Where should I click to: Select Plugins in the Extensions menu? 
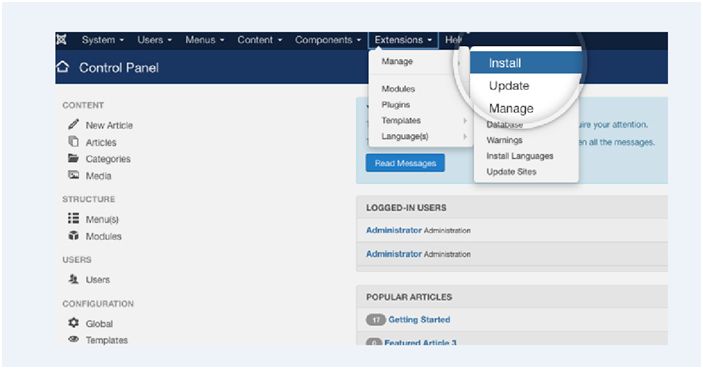click(395, 104)
